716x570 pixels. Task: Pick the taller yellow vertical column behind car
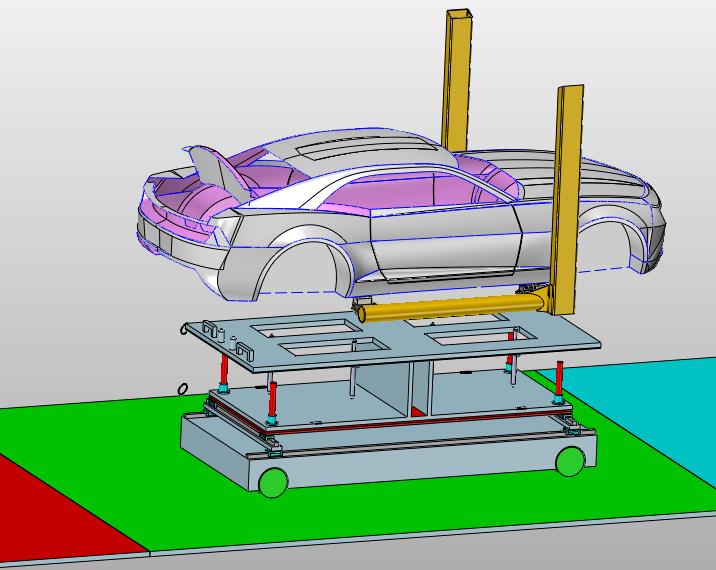(457, 81)
